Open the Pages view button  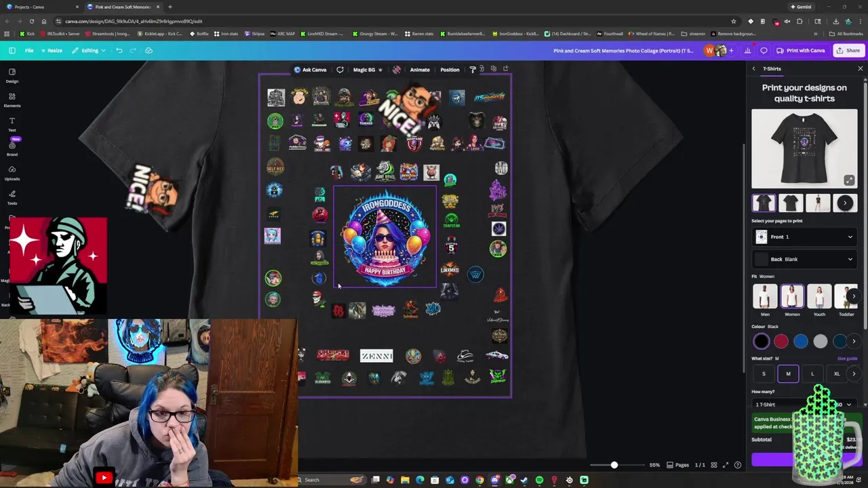point(677,465)
